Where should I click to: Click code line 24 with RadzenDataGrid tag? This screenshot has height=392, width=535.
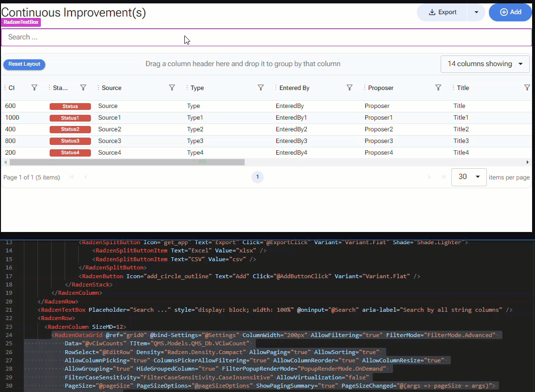pyautogui.click(x=273, y=335)
